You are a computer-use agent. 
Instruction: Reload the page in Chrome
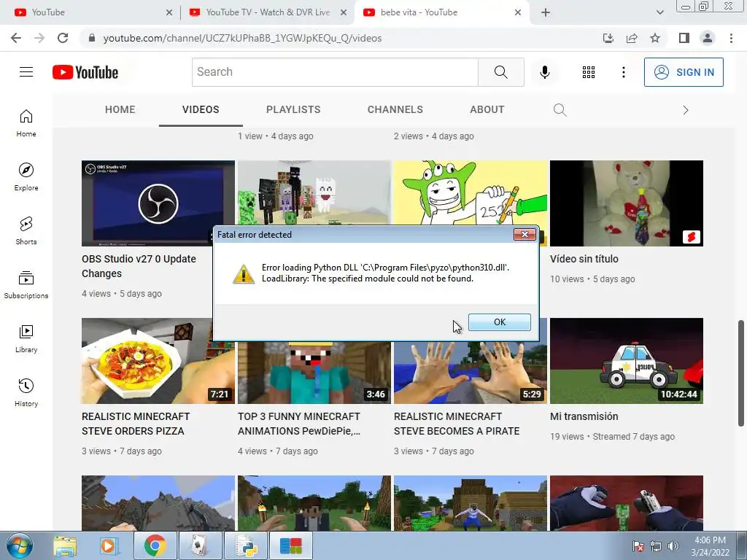point(63,38)
